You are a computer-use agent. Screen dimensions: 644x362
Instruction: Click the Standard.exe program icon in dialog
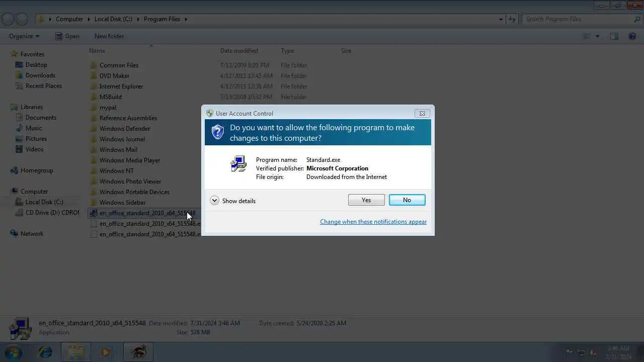[x=238, y=164]
